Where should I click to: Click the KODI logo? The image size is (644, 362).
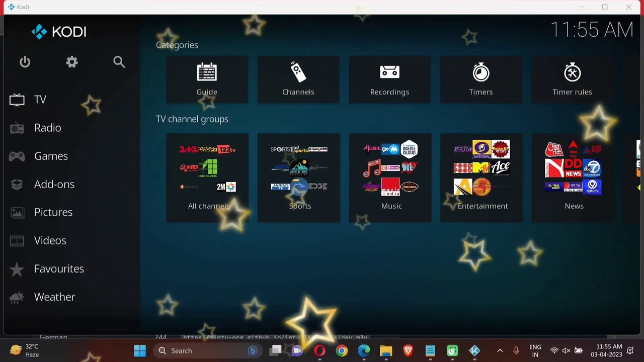(59, 32)
